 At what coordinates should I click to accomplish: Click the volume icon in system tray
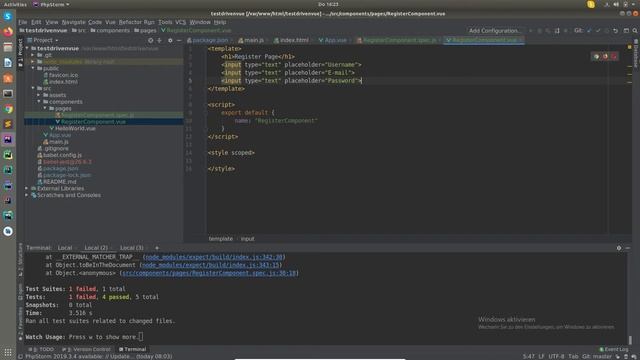pyautogui.click(x=616, y=4)
